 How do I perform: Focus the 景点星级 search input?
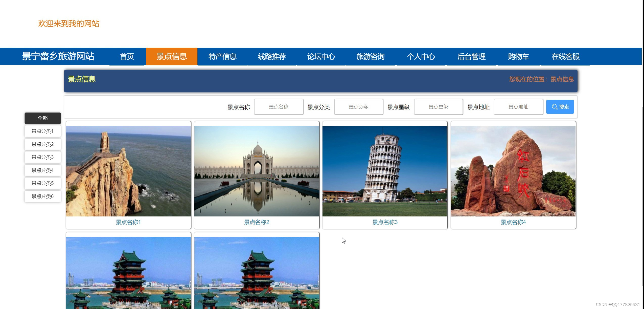[x=438, y=107]
